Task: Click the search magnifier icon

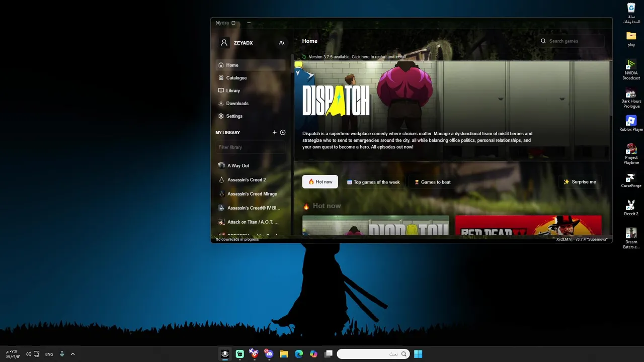Action: [x=543, y=41]
